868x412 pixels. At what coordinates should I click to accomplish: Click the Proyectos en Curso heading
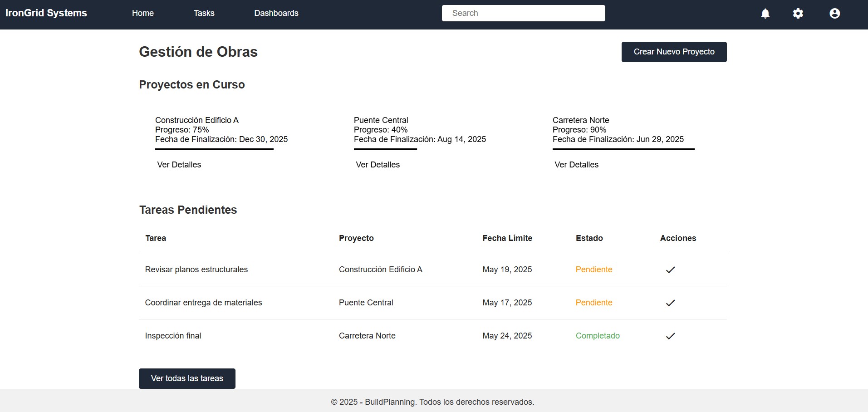click(192, 85)
